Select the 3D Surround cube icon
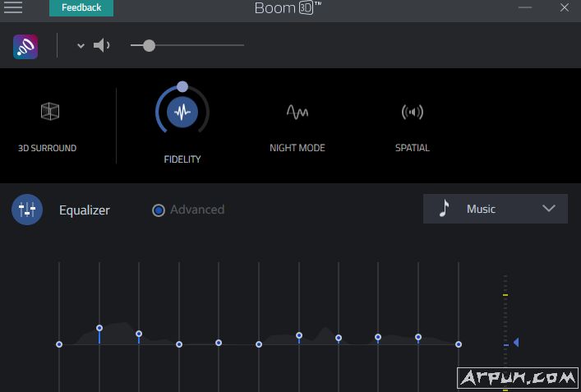 pyautogui.click(x=49, y=112)
